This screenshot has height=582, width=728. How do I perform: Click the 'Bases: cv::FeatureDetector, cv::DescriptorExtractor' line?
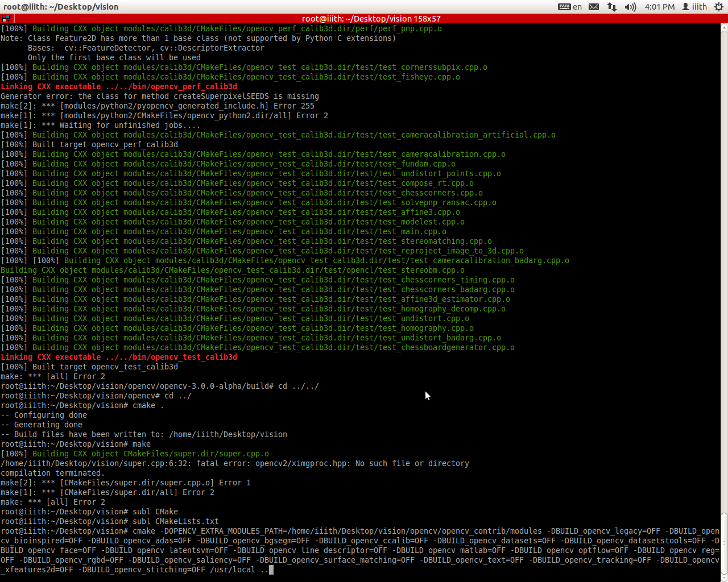[x=146, y=48]
